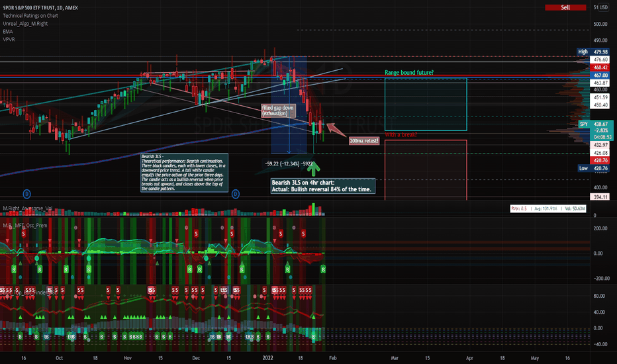Select the Technical Ratings on Chart legend
Viewport: 617px width, 364px height.
pos(30,16)
